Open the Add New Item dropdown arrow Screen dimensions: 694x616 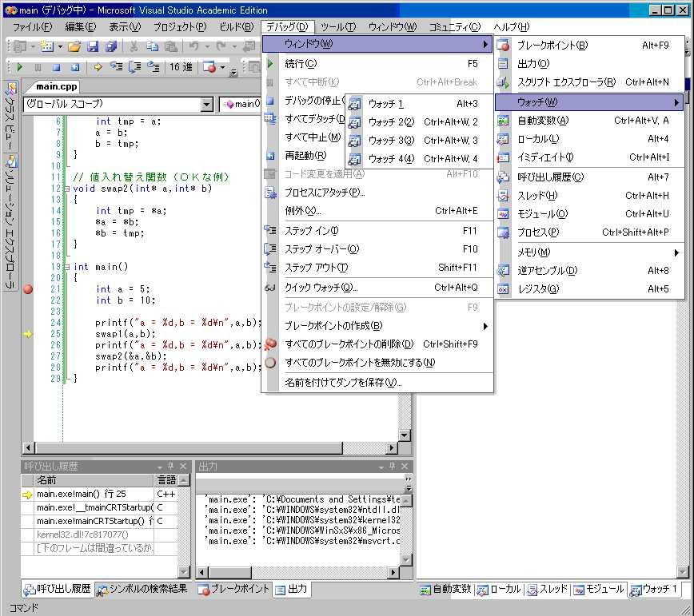(60, 46)
